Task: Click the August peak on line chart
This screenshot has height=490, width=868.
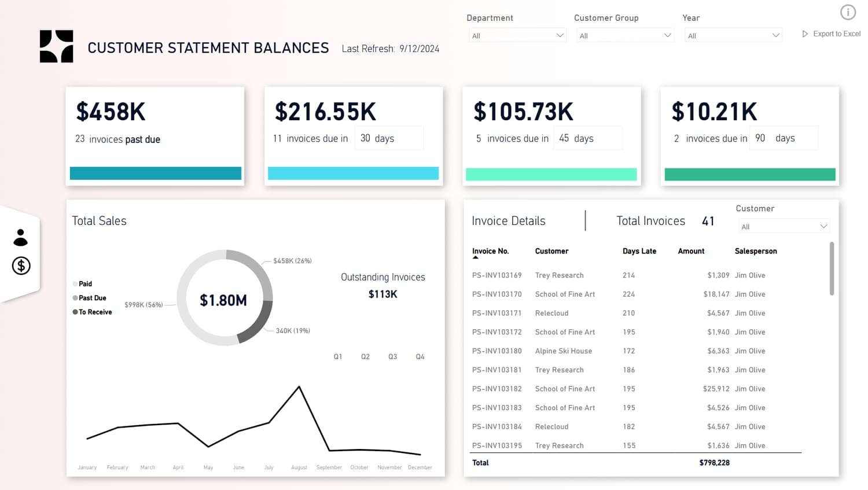Action: pos(299,386)
